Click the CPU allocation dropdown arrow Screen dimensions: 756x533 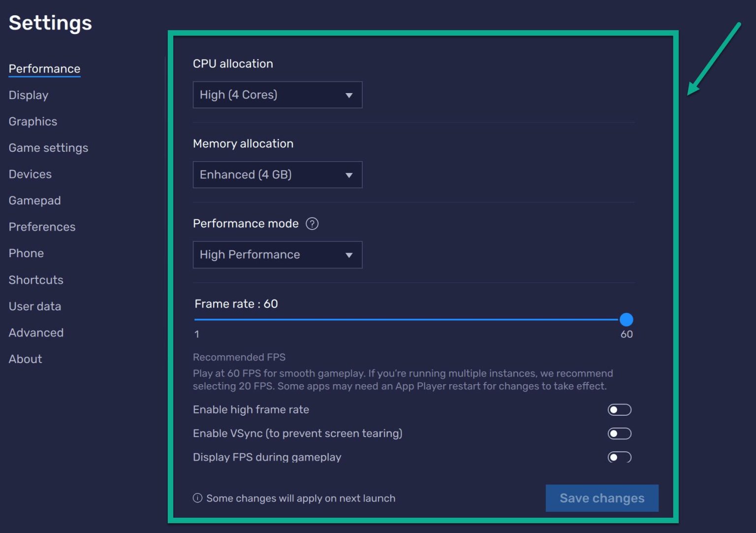pyautogui.click(x=349, y=95)
